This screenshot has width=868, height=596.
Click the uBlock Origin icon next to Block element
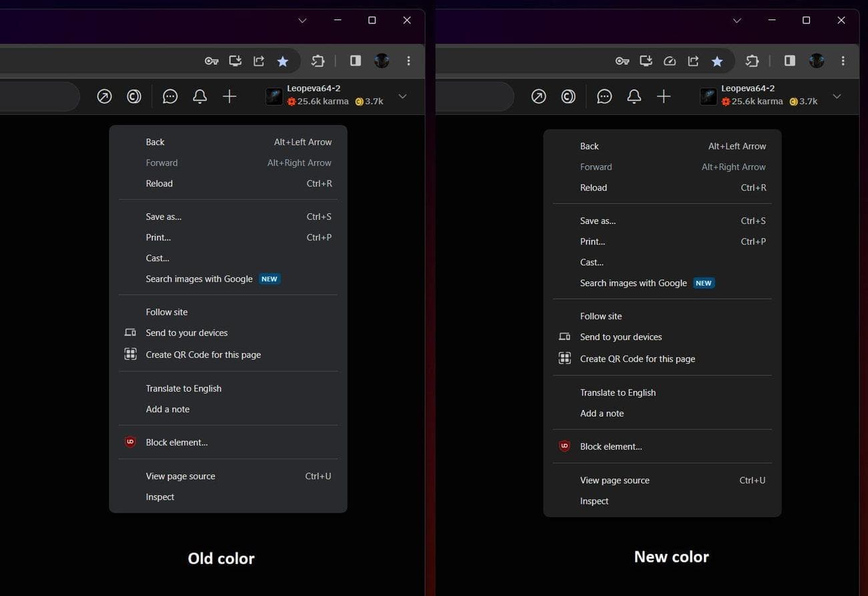click(130, 442)
